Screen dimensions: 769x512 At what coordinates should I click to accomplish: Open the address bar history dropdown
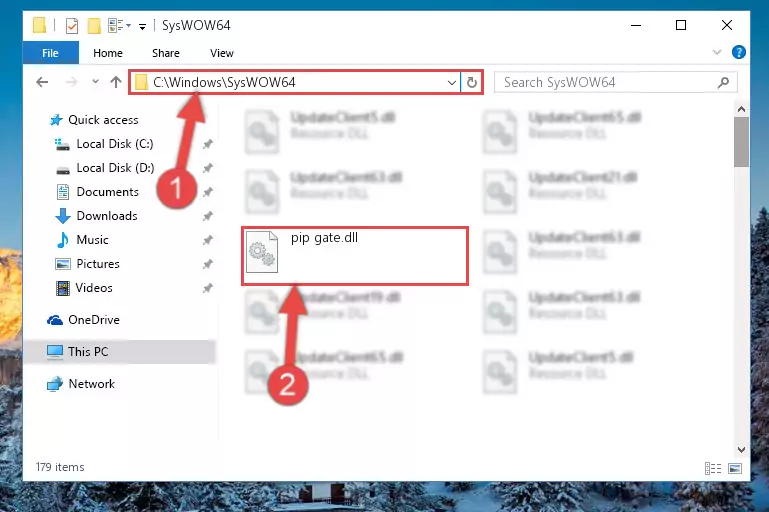coord(452,82)
